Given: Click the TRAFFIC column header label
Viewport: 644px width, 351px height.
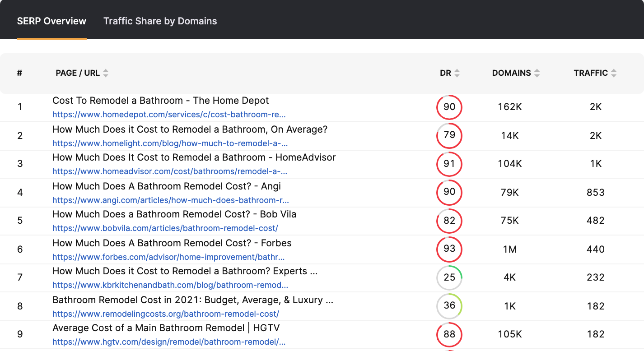Looking at the screenshot, I should [x=591, y=73].
